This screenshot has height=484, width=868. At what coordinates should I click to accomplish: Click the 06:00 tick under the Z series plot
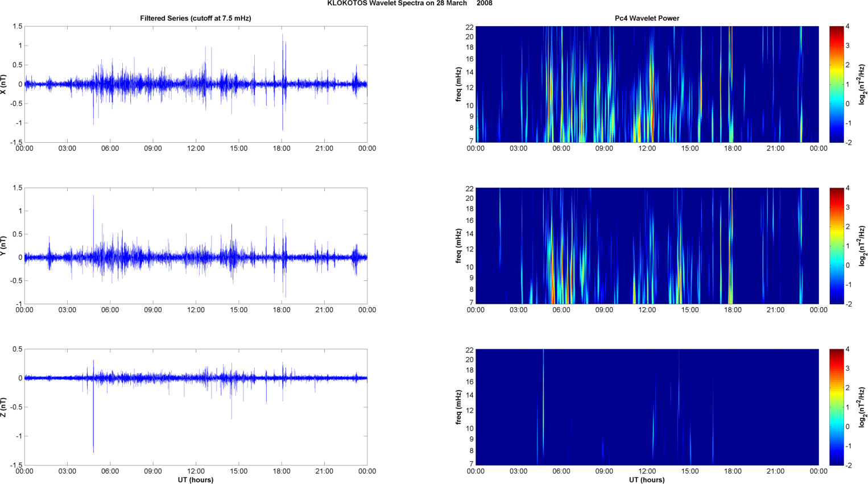[x=110, y=471]
